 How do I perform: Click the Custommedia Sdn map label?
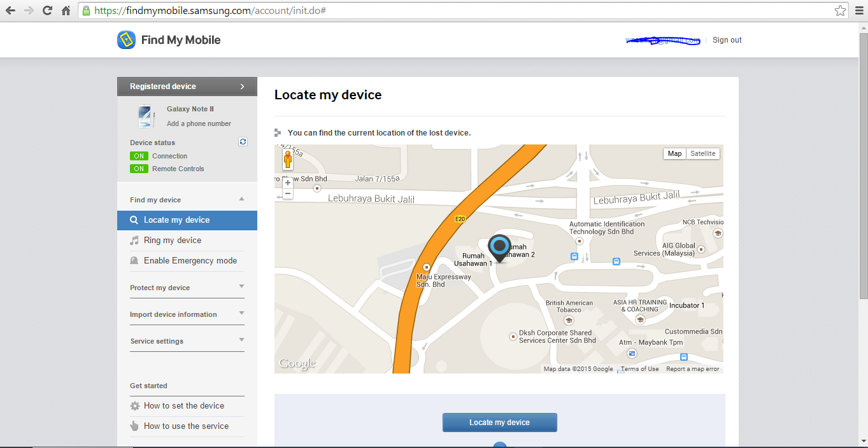pos(694,332)
